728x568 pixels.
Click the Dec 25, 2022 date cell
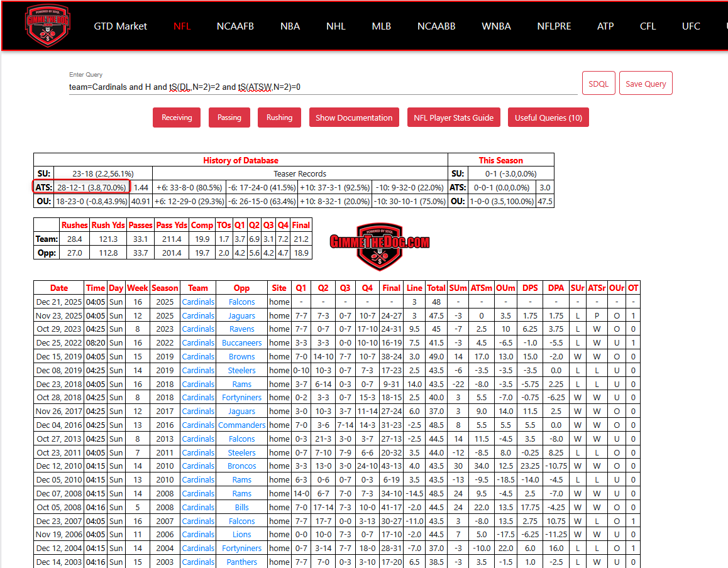[59, 343]
